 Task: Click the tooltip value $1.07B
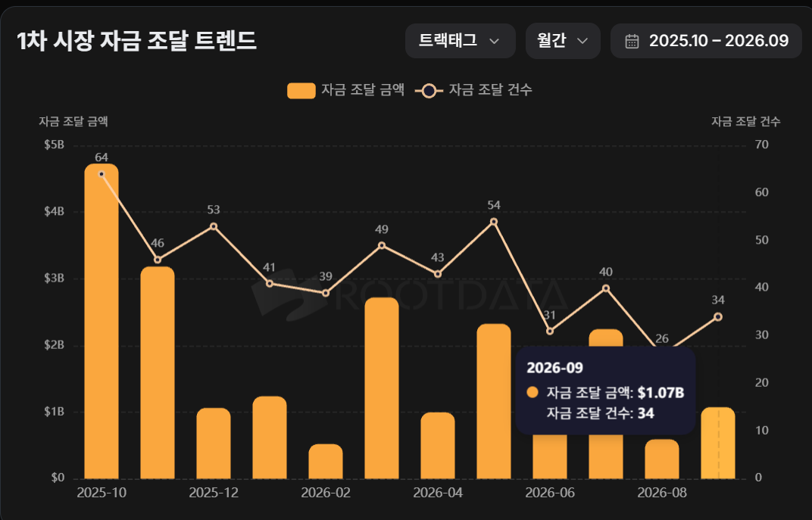point(661,393)
